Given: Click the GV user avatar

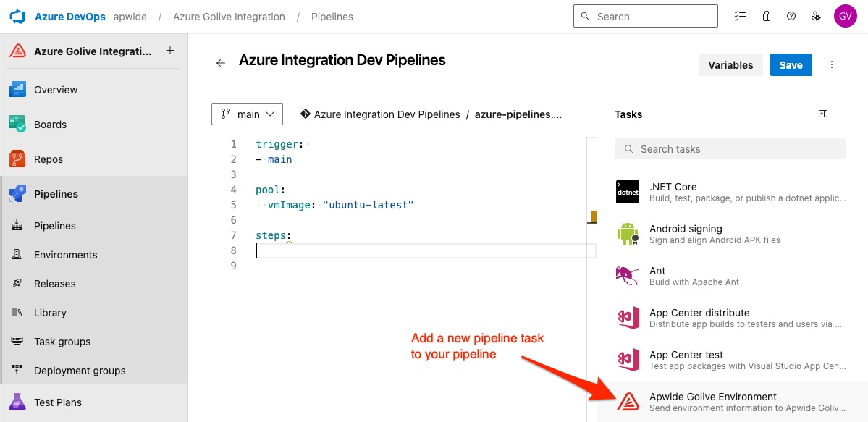Looking at the screenshot, I should 845,16.
